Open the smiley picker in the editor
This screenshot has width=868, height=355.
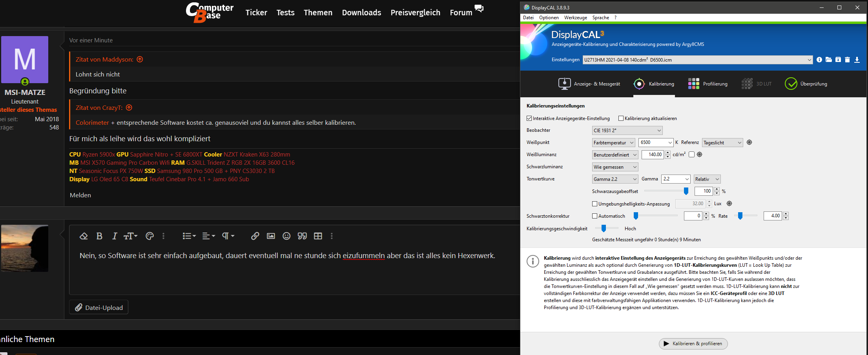pos(286,236)
